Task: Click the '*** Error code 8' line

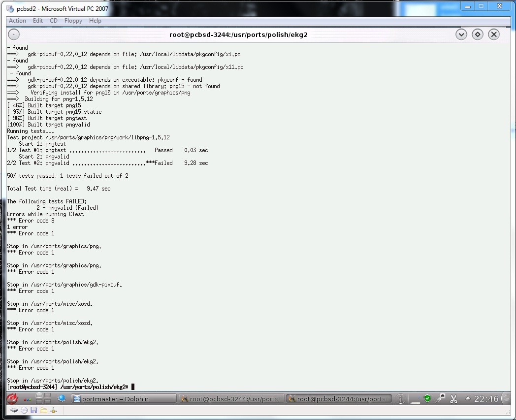Action: (x=31, y=221)
